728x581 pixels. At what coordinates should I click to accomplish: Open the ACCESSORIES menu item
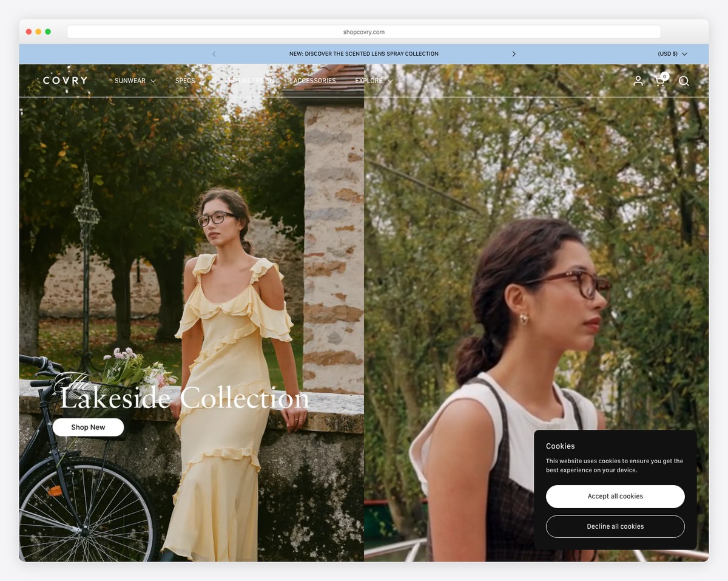tap(314, 80)
